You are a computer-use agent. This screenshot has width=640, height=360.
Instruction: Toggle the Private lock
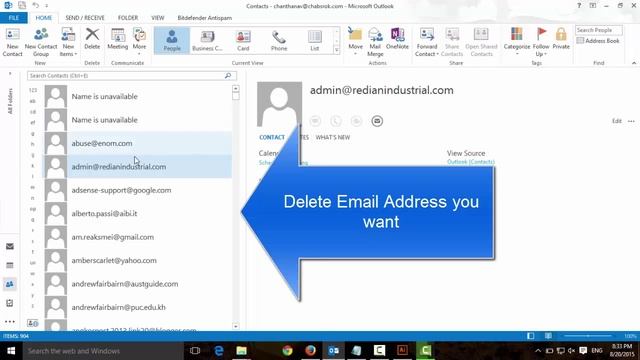pyautogui.click(x=561, y=39)
